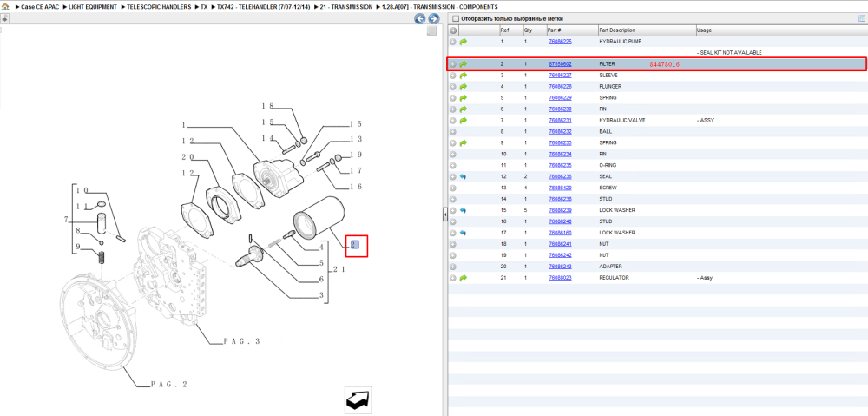
Task: Add ADAPTER with its plus icon
Action: (x=453, y=267)
